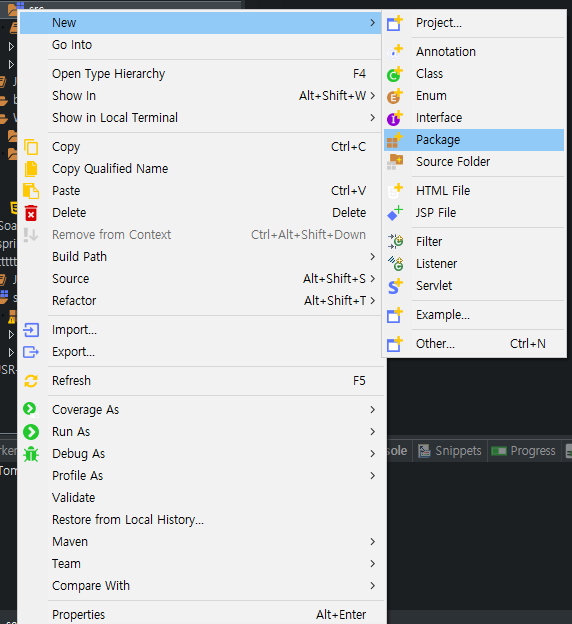Click the Package icon in New submenu
The width and height of the screenshot is (572, 624).
pyautogui.click(x=395, y=140)
